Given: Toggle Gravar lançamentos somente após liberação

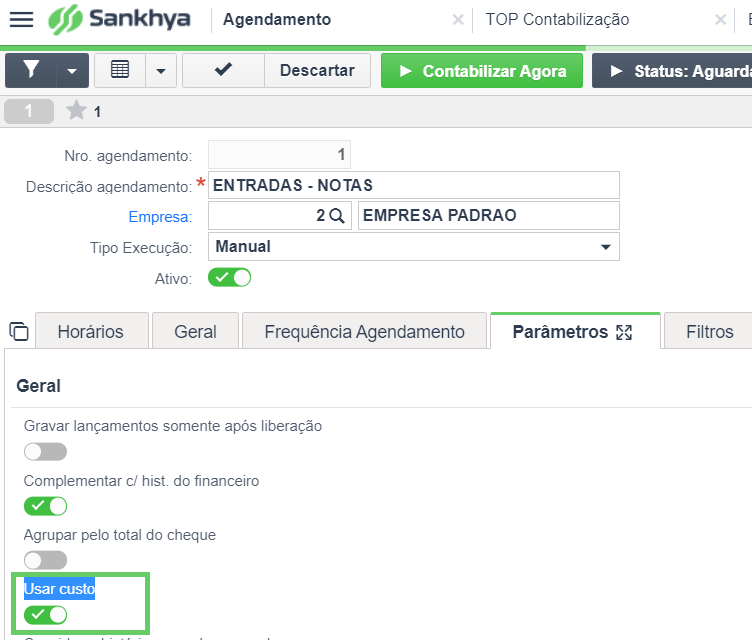Looking at the screenshot, I should pos(46,451).
